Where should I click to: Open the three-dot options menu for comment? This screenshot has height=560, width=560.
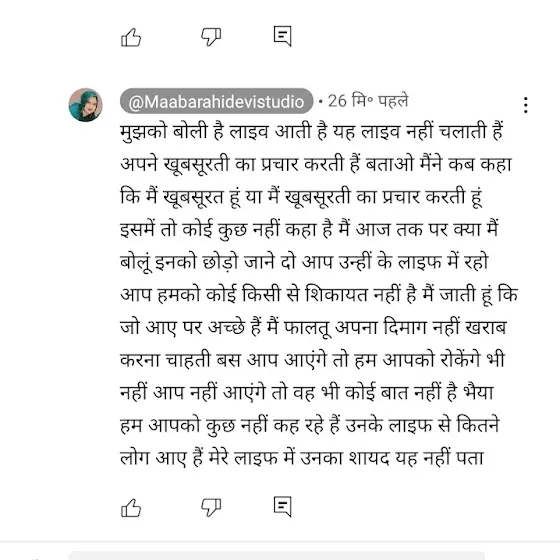(525, 105)
